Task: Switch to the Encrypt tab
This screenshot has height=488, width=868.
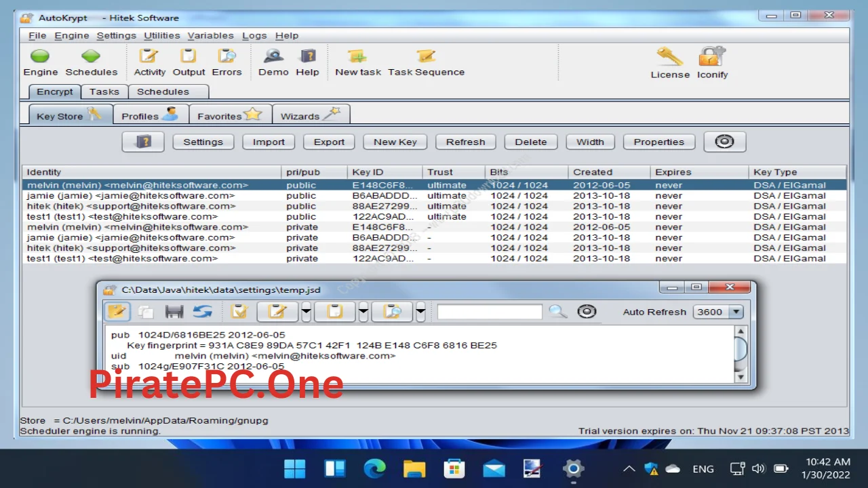Action: click(55, 91)
